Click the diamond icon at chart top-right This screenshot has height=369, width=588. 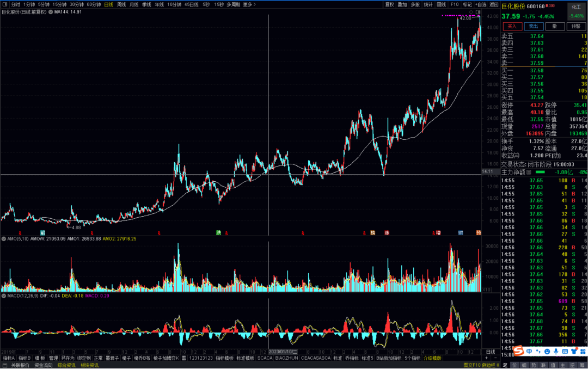[x=471, y=11]
